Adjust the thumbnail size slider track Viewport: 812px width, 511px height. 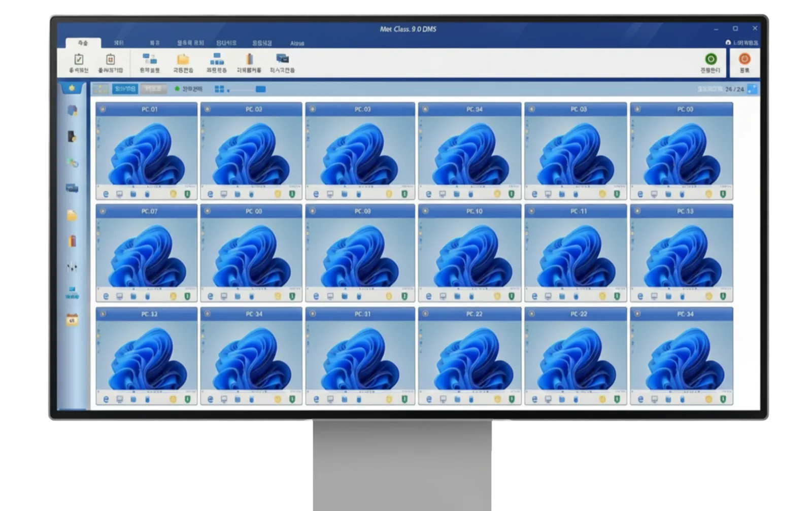pos(242,90)
